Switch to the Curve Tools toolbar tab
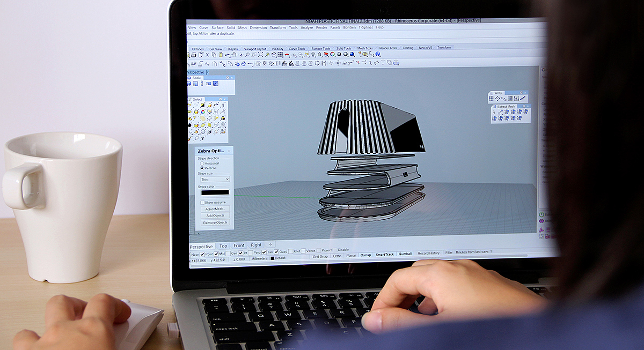The image size is (644, 350). pos(297,48)
